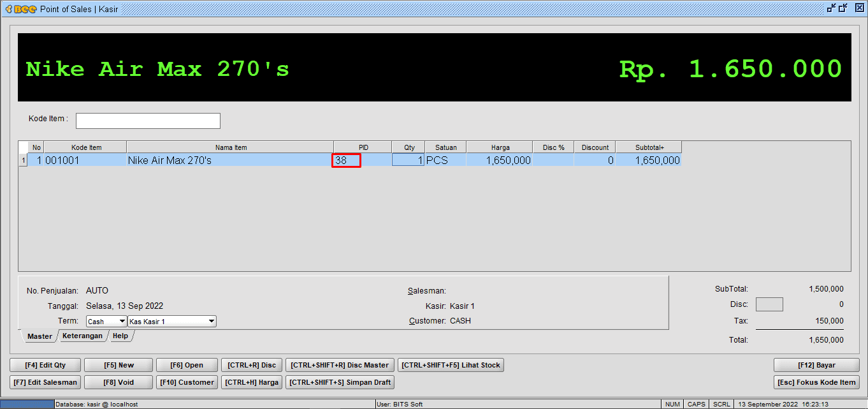The height and width of the screenshot is (409, 868).
Task: Click the SCRL indicator in status bar
Action: (x=721, y=404)
